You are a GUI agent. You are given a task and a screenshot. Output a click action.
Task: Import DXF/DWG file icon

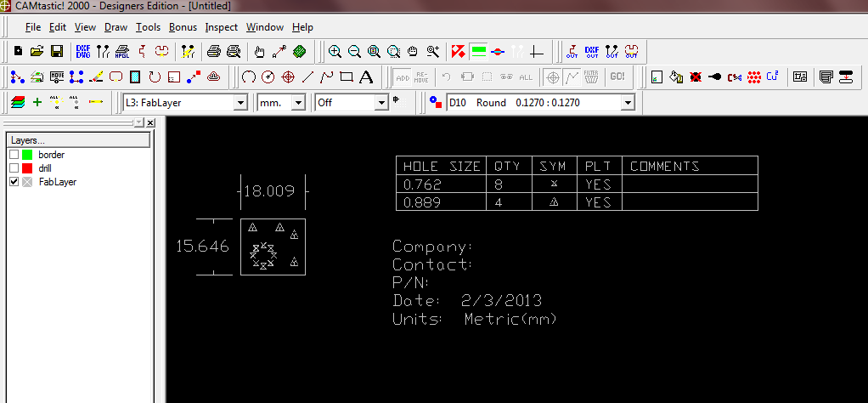83,52
